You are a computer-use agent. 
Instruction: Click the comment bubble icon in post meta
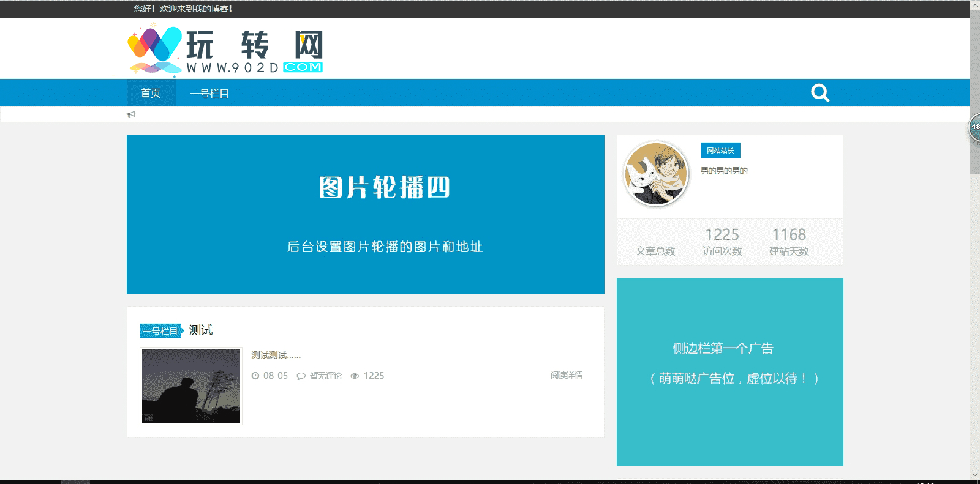click(301, 376)
